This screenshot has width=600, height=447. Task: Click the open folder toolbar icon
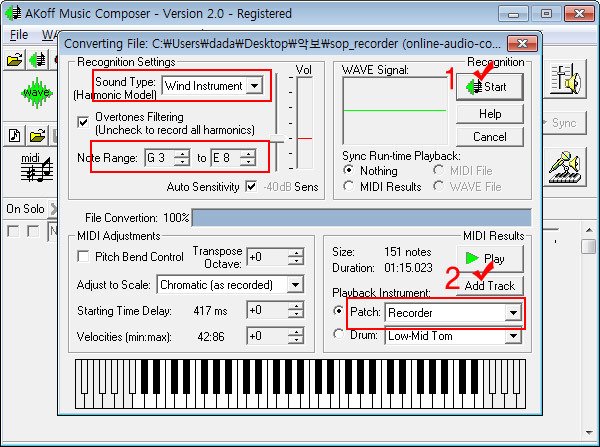tap(14, 60)
